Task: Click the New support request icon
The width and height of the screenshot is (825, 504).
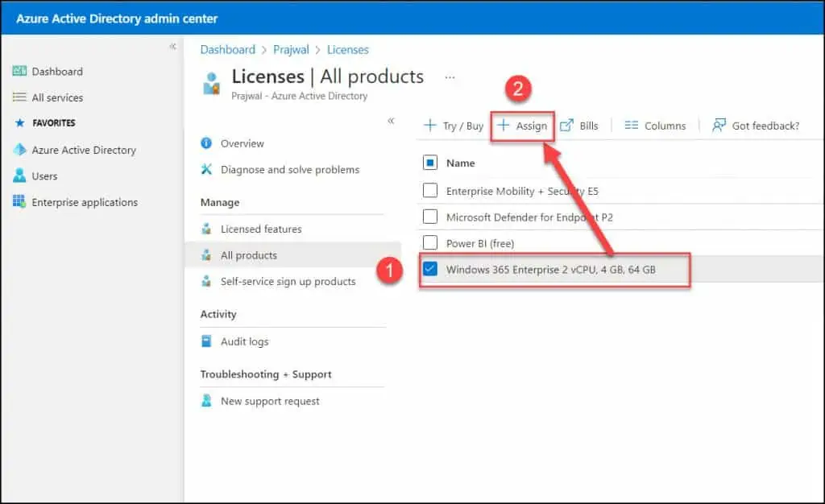Action: point(206,400)
